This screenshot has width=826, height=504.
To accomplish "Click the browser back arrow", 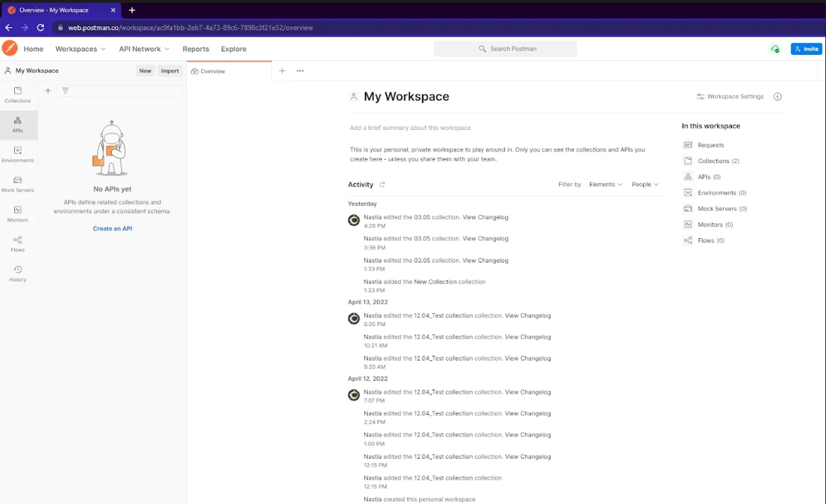I will [9, 28].
